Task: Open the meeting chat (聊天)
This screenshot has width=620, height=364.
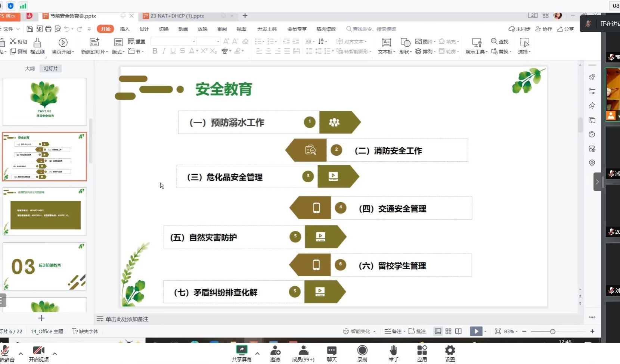Action: pos(331,351)
